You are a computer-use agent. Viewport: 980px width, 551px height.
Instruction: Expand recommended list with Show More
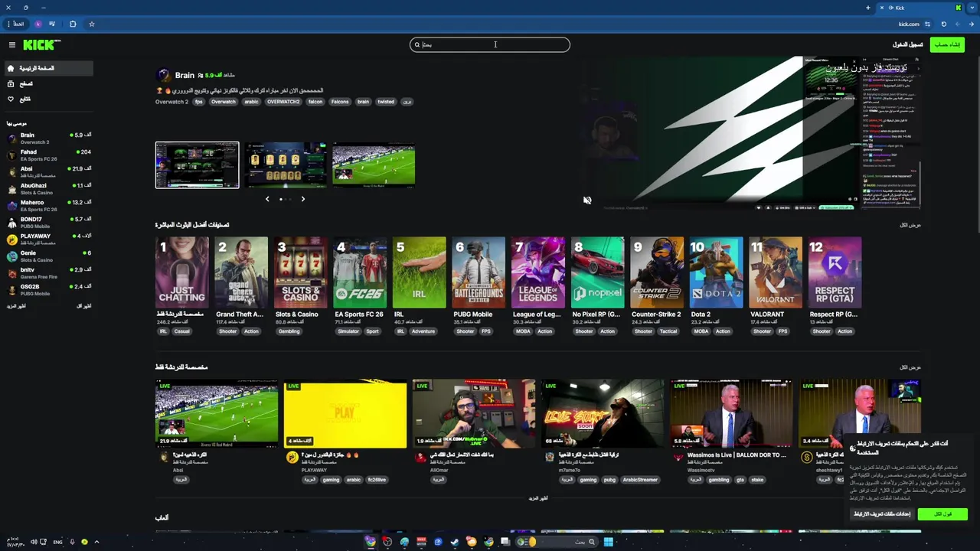[16, 306]
